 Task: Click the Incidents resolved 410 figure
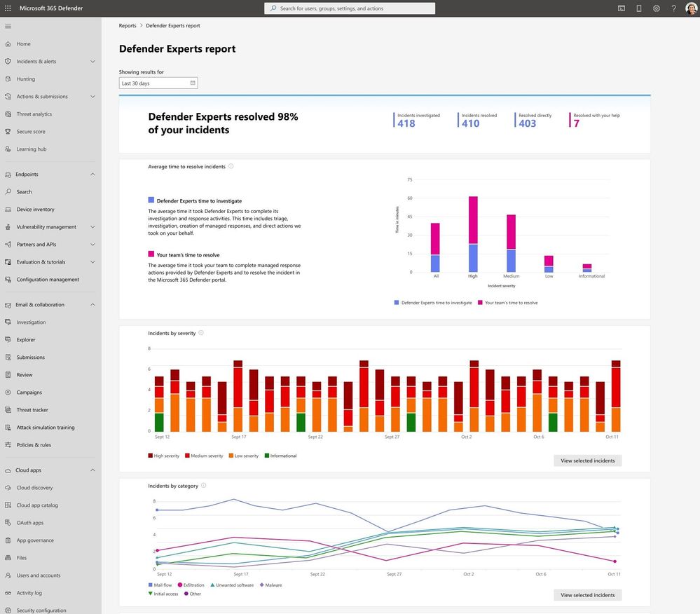coord(471,123)
